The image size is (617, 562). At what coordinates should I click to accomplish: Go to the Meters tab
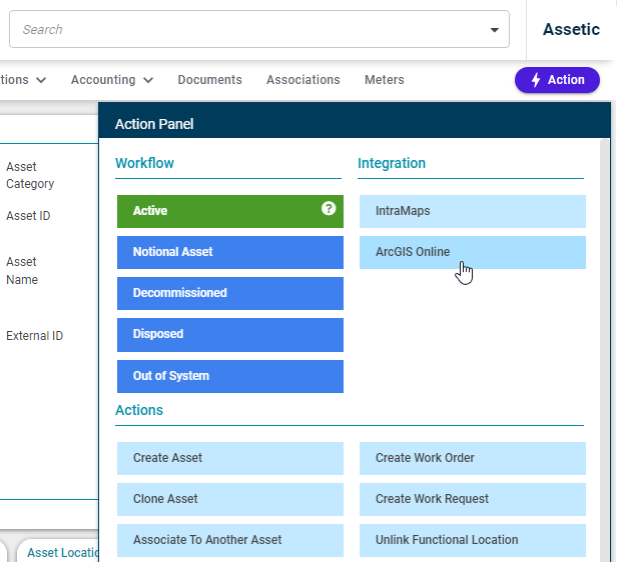(x=384, y=80)
